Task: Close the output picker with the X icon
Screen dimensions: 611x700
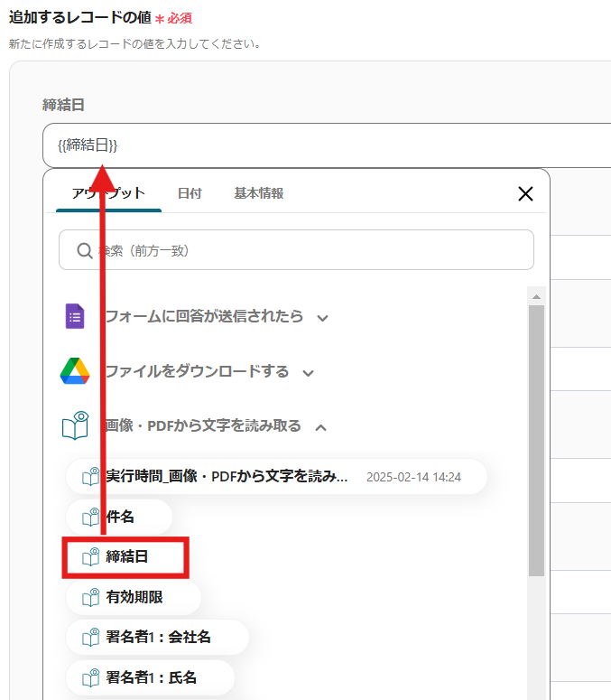Action: [x=525, y=194]
